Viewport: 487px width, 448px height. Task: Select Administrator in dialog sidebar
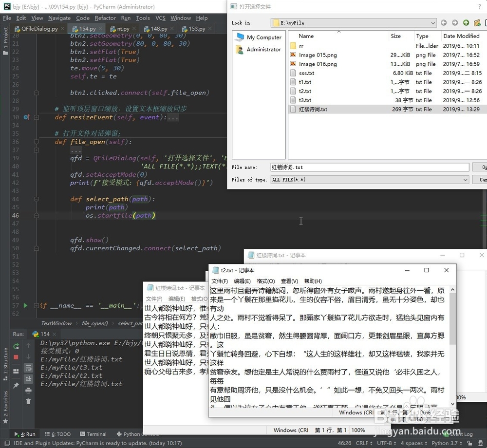coord(259,49)
